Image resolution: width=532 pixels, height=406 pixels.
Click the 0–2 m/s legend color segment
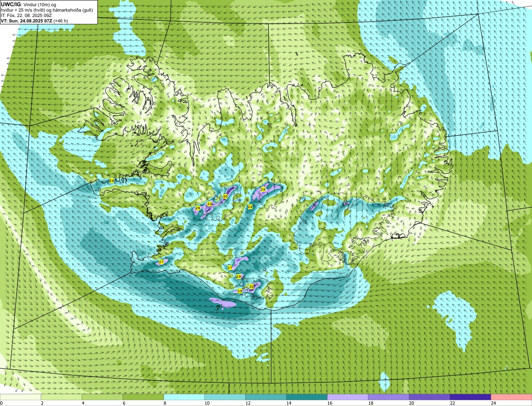tap(20, 397)
